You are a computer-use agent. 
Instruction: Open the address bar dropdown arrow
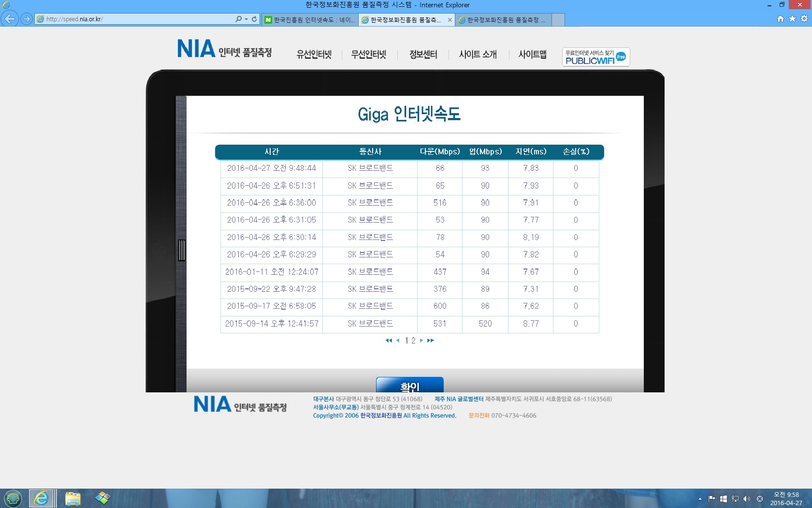click(246, 19)
